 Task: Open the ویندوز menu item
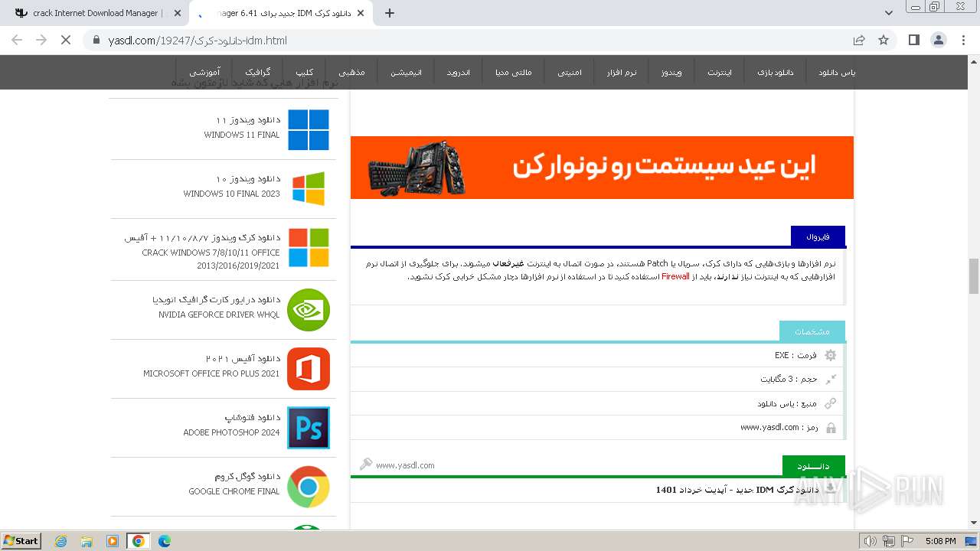point(671,73)
